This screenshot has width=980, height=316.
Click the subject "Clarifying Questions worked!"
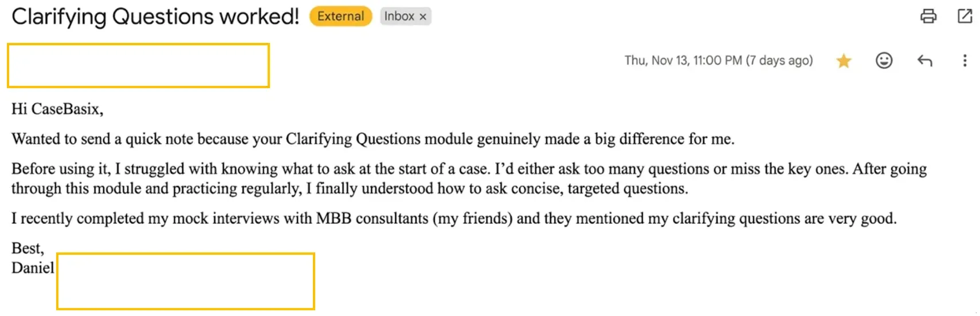click(155, 17)
